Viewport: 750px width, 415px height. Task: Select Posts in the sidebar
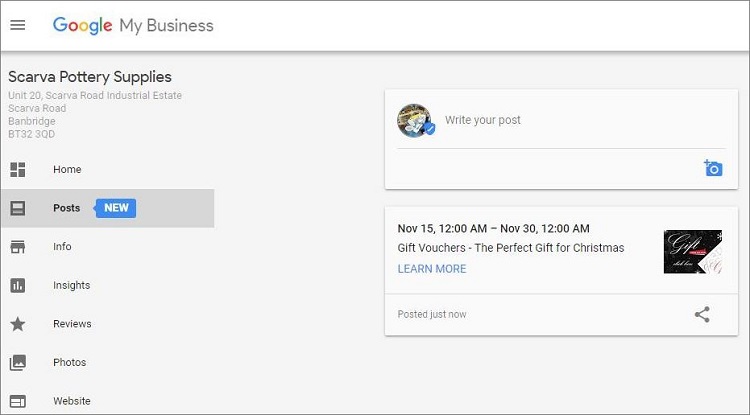pos(107,208)
